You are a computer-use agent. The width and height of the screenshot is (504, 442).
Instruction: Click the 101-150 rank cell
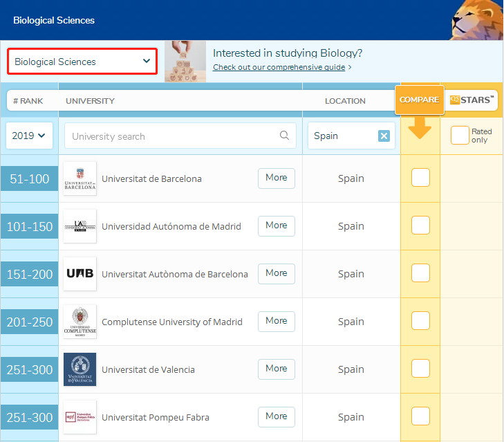point(29,226)
